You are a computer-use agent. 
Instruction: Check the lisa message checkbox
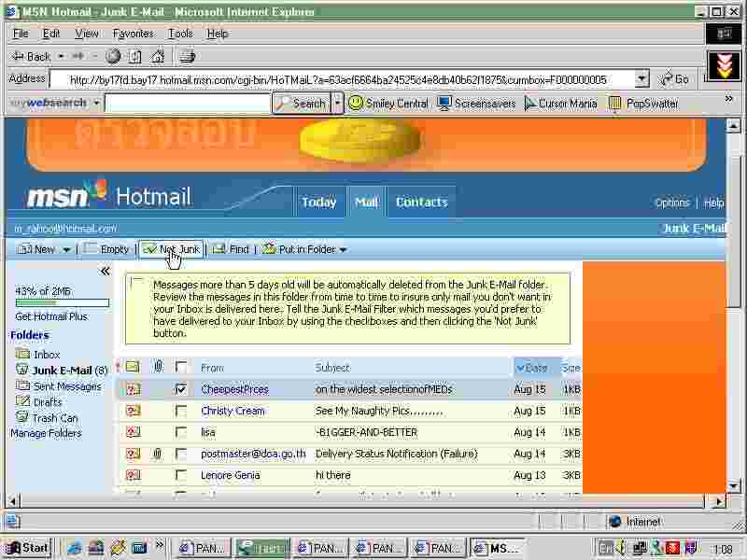(x=181, y=432)
